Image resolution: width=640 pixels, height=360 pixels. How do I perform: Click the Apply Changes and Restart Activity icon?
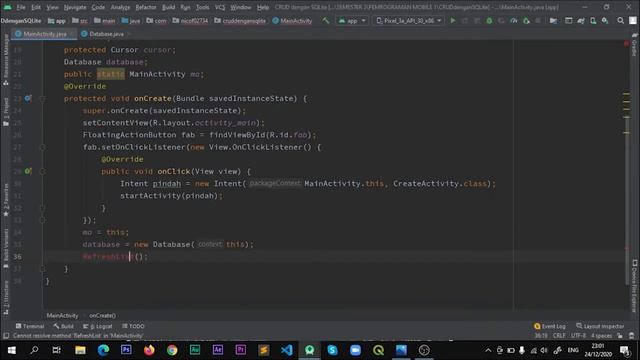point(465,20)
